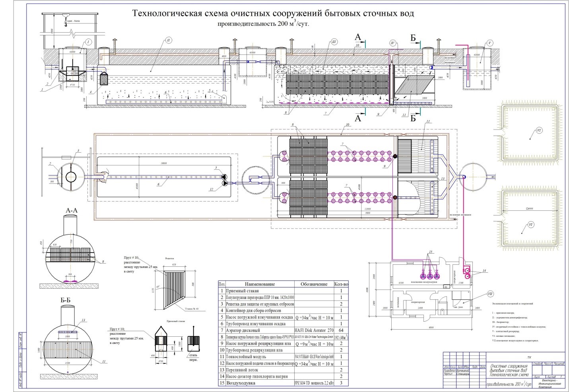Screen dimensions: 569x392
Task: Click the circled 'V' callout near contact tank
Action: click(489, 43)
